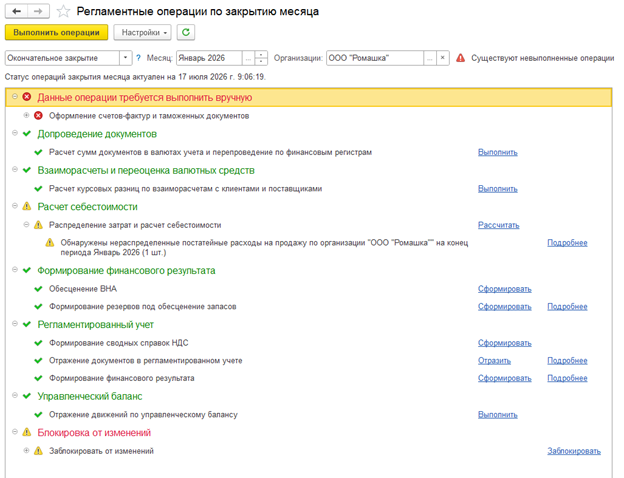Click green check by Управленческий баланс
This screenshot has width=624, height=478.
point(27,396)
